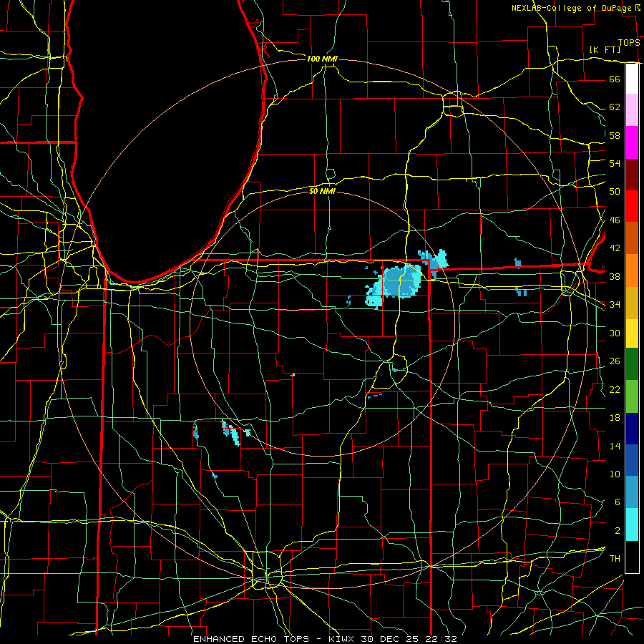
Task: Click the TOPS legend title
Action: (x=629, y=43)
